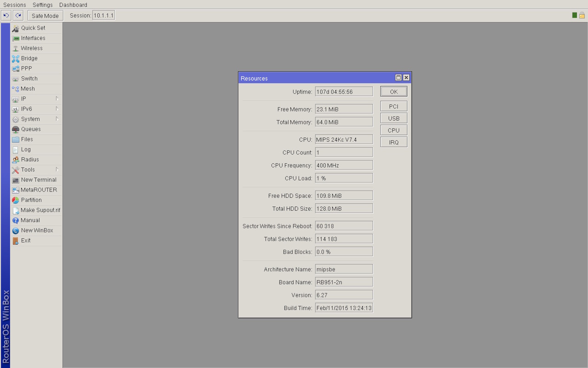Open the Quick Set icon
Screen dimensions: 588x368
(x=16, y=28)
